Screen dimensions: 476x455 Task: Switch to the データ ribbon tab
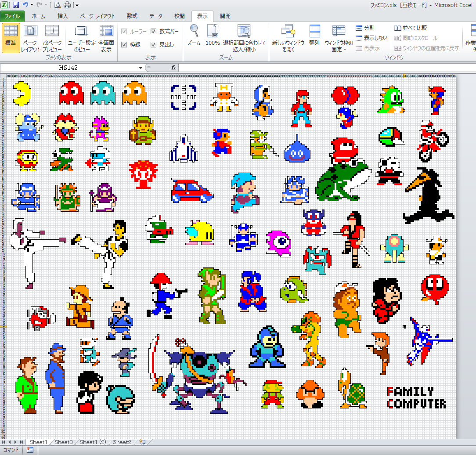[x=156, y=16]
